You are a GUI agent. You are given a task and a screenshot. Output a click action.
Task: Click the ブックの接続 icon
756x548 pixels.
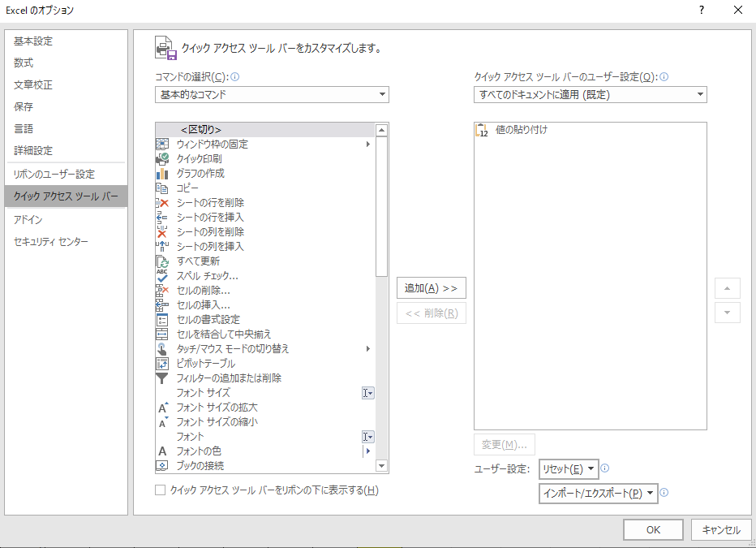point(162,465)
